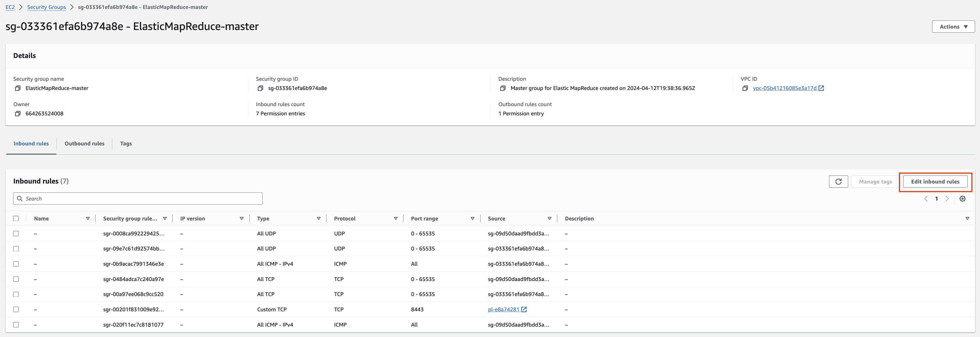Select rule sgr-0008ca992229425 checkbox
This screenshot has width=980, height=337.
tap(16, 233)
